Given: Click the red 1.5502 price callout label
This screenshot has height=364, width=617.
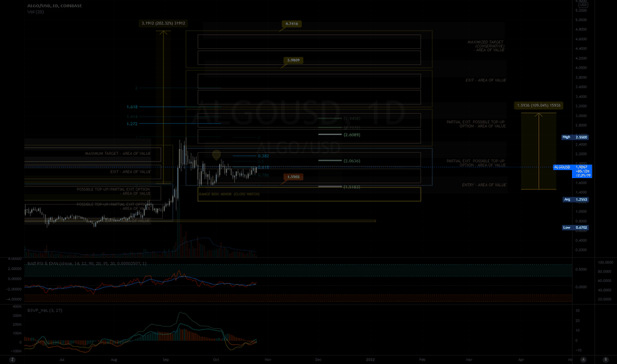Looking at the screenshot, I should click(293, 177).
